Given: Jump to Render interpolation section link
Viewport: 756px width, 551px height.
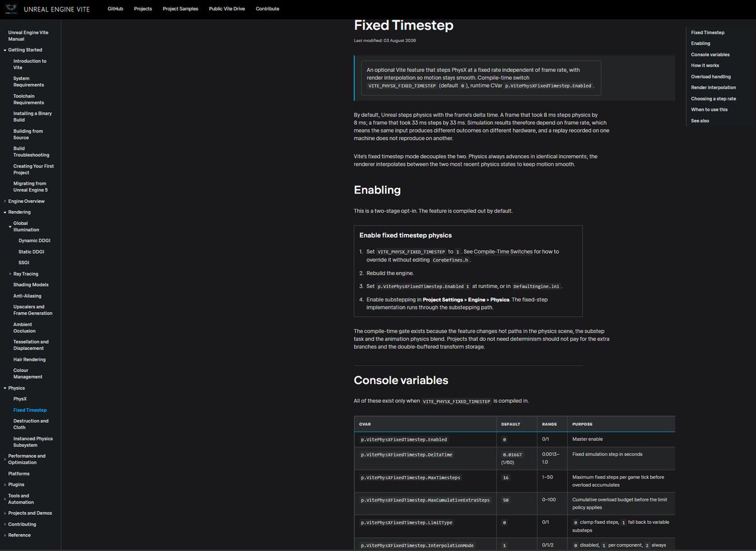Looking at the screenshot, I should point(713,88).
